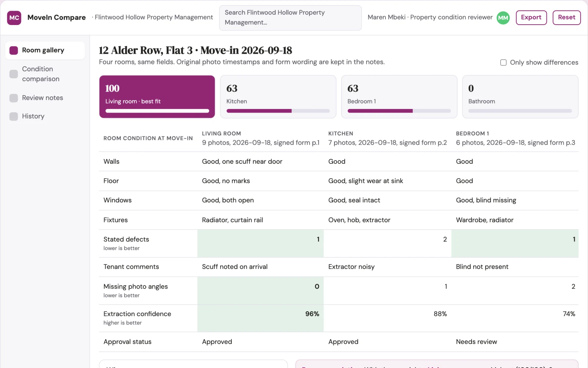Click 'Maren Mbeki · Property condition reviewer' text
The height and width of the screenshot is (368, 588).
click(430, 17)
